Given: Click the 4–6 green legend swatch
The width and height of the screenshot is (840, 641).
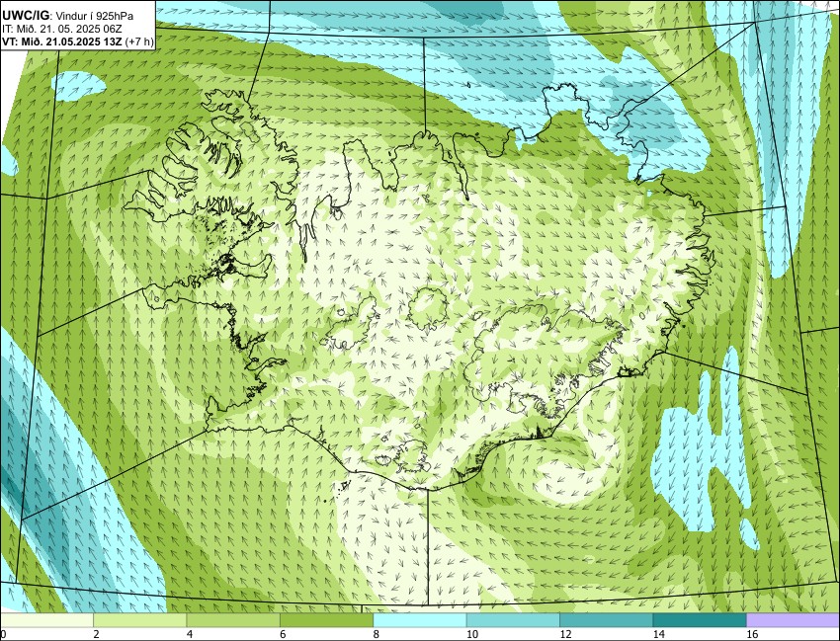Looking at the screenshot, I should coord(233,620).
